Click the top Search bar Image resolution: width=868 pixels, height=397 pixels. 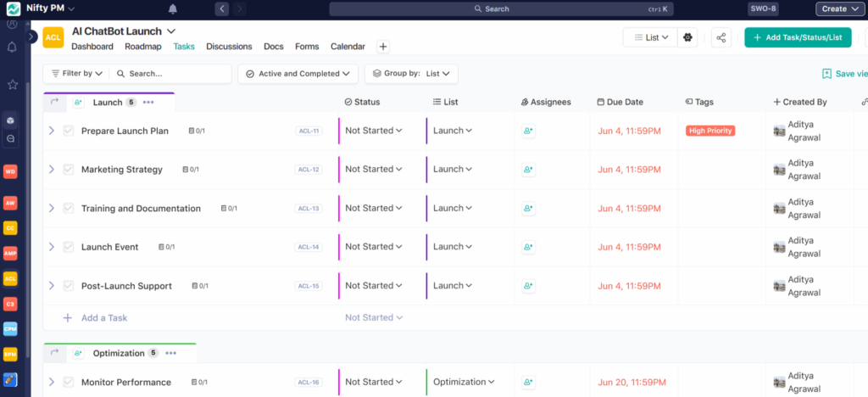pyautogui.click(x=502, y=8)
